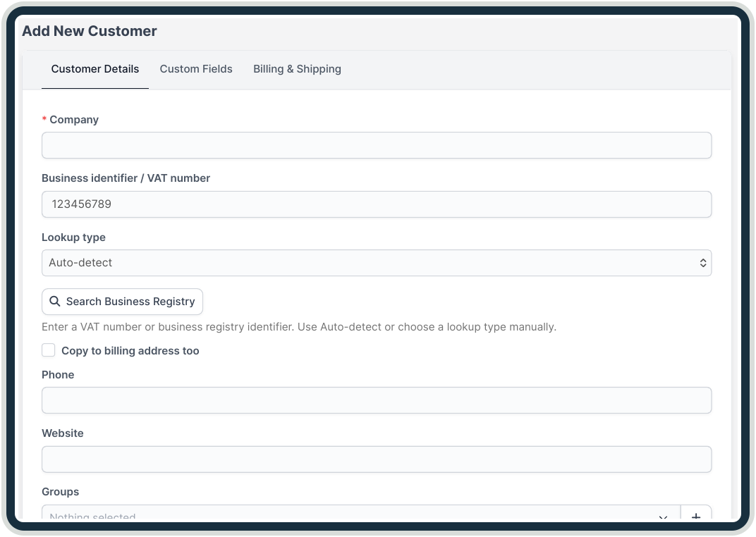This screenshot has width=756, height=537.
Task: Open the Custom Fields tab
Action: (196, 69)
